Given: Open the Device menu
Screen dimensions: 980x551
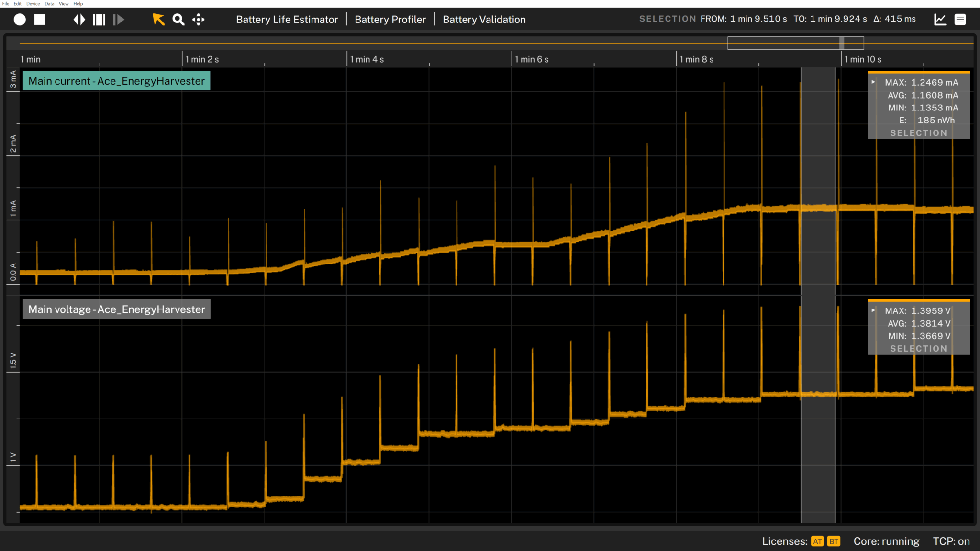Looking at the screenshot, I should pos(33,4).
